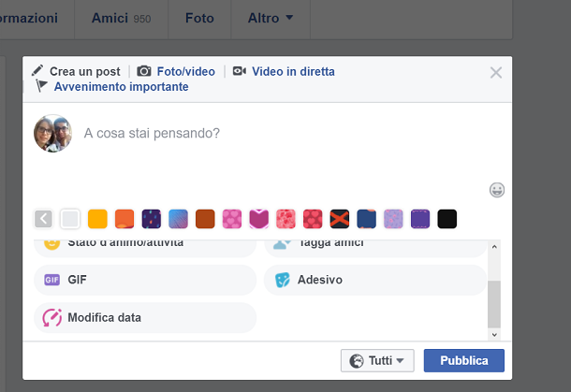Open the emoji picker smiley icon
Screen dimensions: 571x392
[x=497, y=190]
